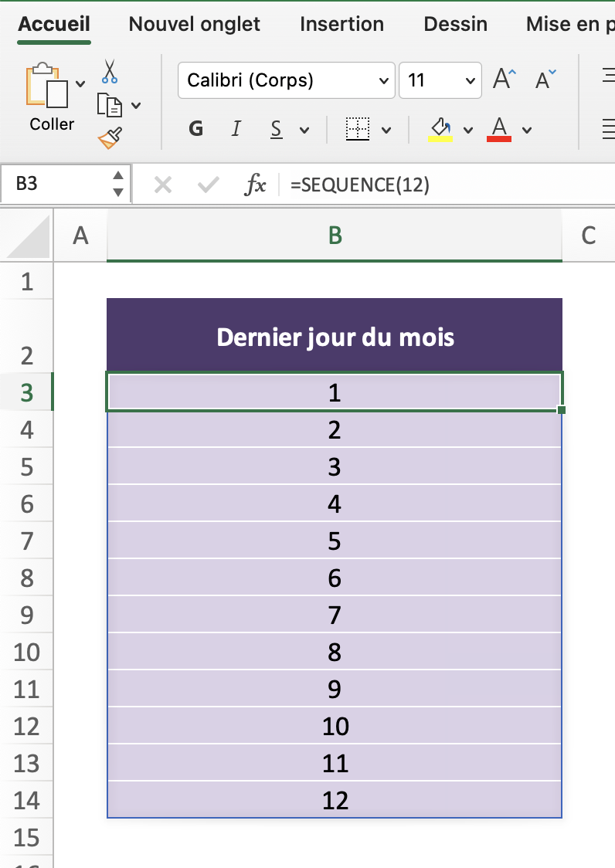Apply red font color A
This screenshot has width=615, height=868.
point(498,130)
